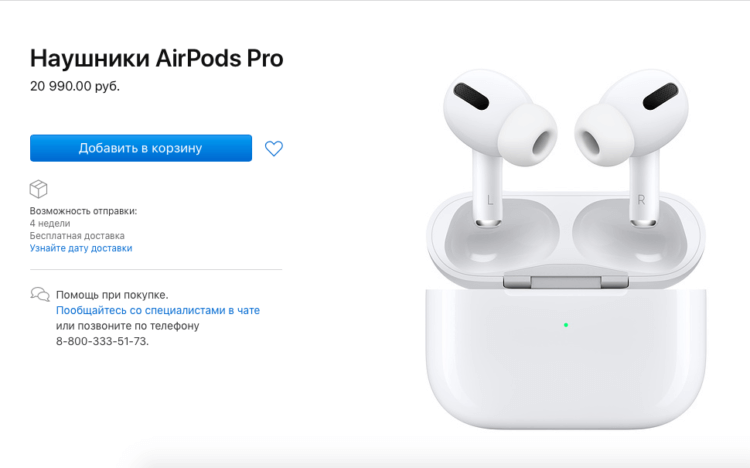Click the Бесплатная доставка text

[x=77, y=235]
